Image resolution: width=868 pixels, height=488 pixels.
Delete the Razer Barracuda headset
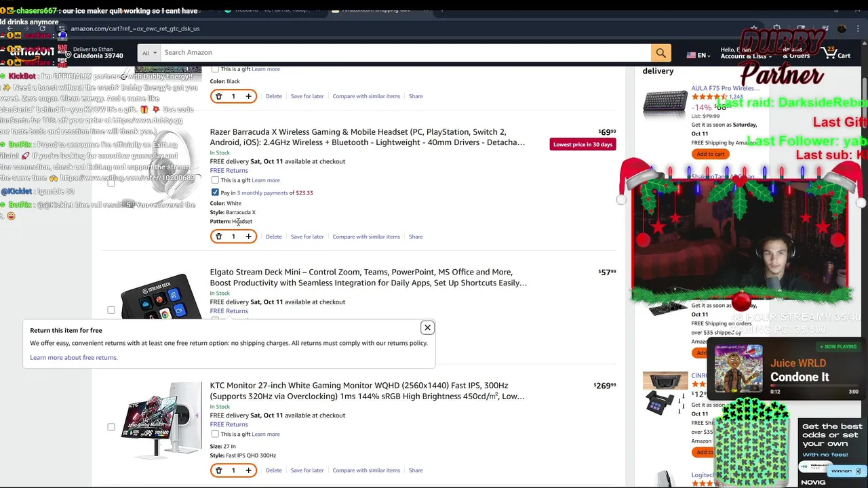click(x=274, y=237)
